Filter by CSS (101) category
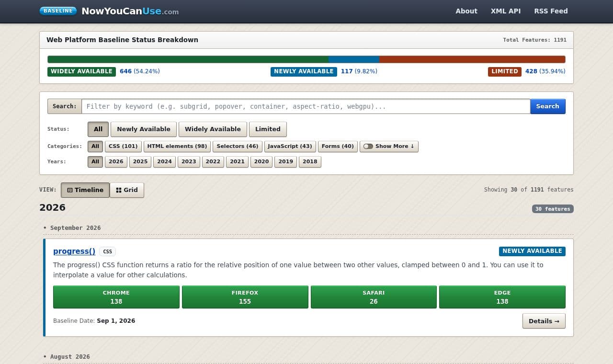 pyautogui.click(x=123, y=146)
